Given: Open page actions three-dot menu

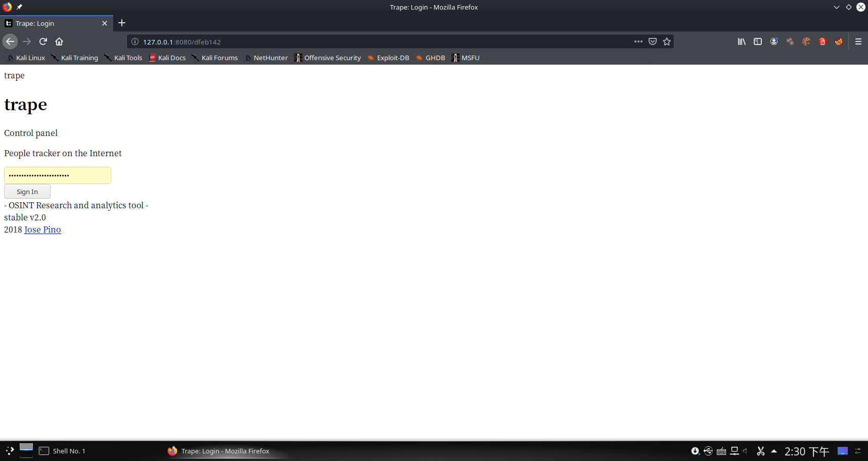Looking at the screenshot, I should pyautogui.click(x=638, y=41).
